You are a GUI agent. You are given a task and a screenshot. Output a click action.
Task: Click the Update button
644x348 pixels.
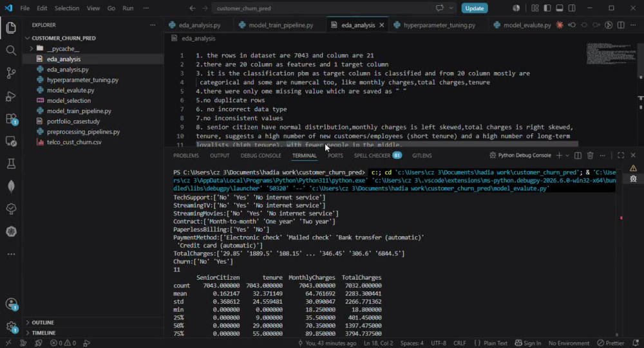[475, 8]
